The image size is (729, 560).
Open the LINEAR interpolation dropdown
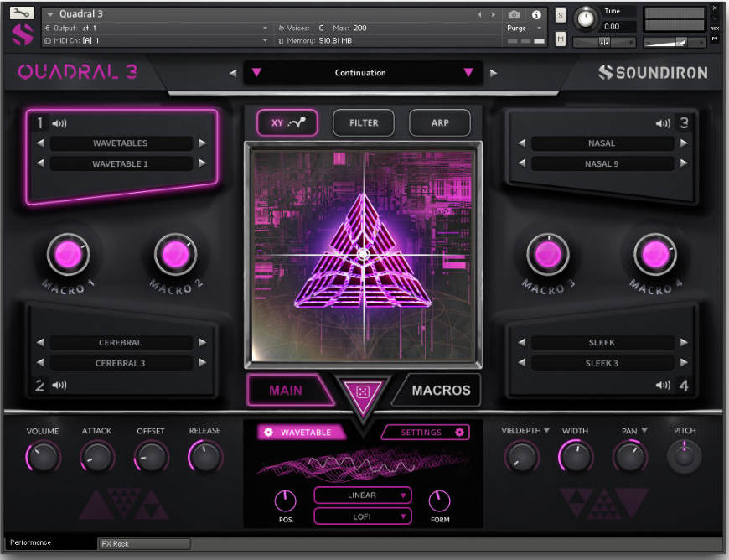tap(362, 495)
